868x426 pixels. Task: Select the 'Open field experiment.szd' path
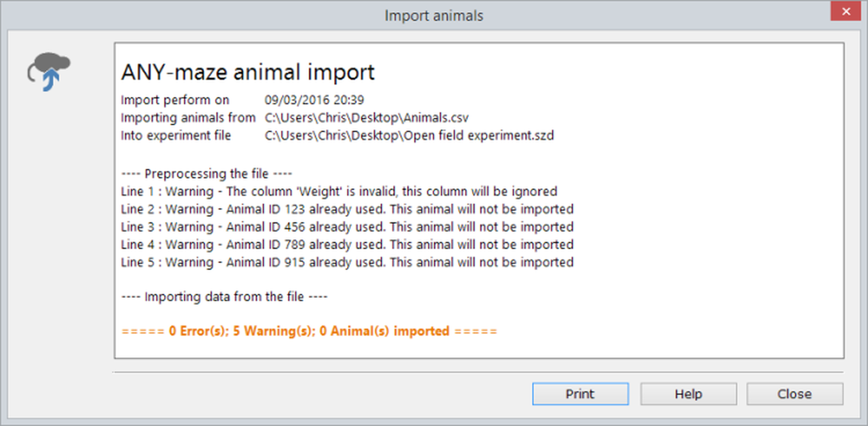(x=409, y=136)
